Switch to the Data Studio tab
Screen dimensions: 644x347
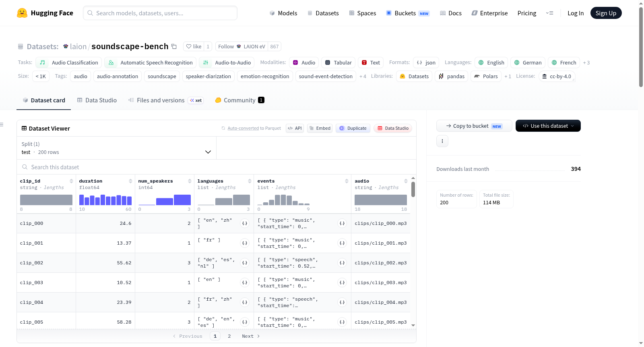tap(97, 100)
